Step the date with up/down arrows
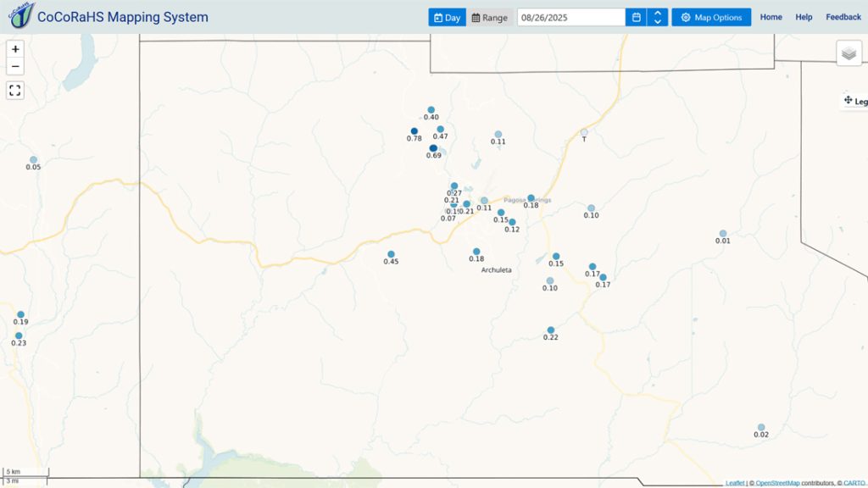 658,17
